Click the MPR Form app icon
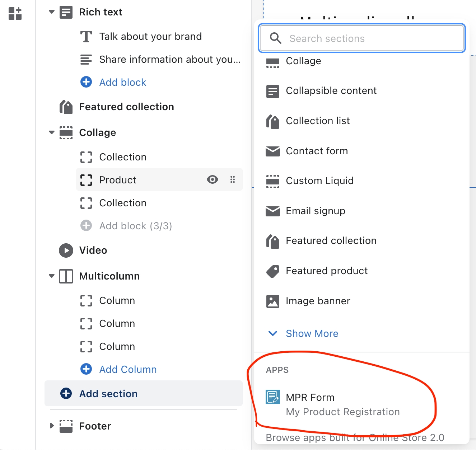This screenshot has width=476, height=450. coord(272,397)
